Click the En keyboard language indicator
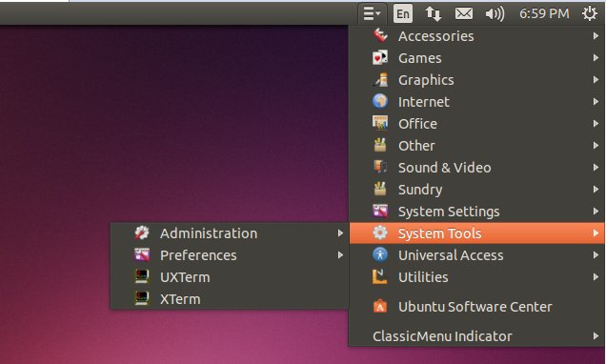This screenshot has height=364, width=606. 403,14
